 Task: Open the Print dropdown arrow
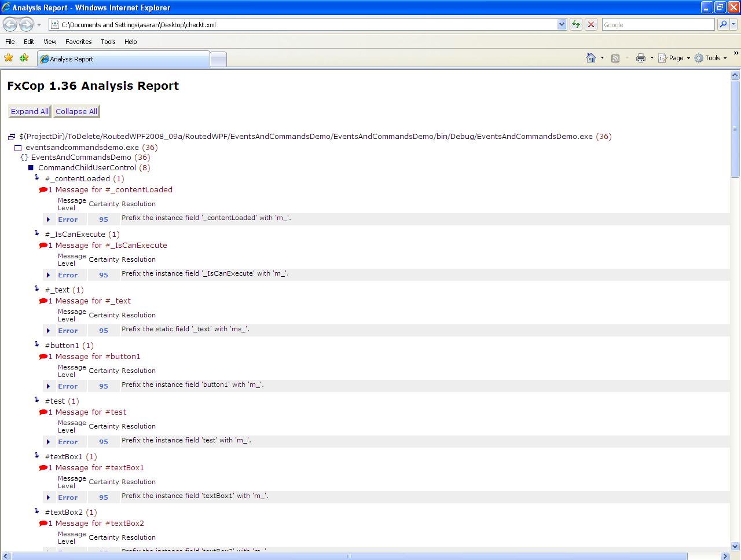(x=652, y=58)
